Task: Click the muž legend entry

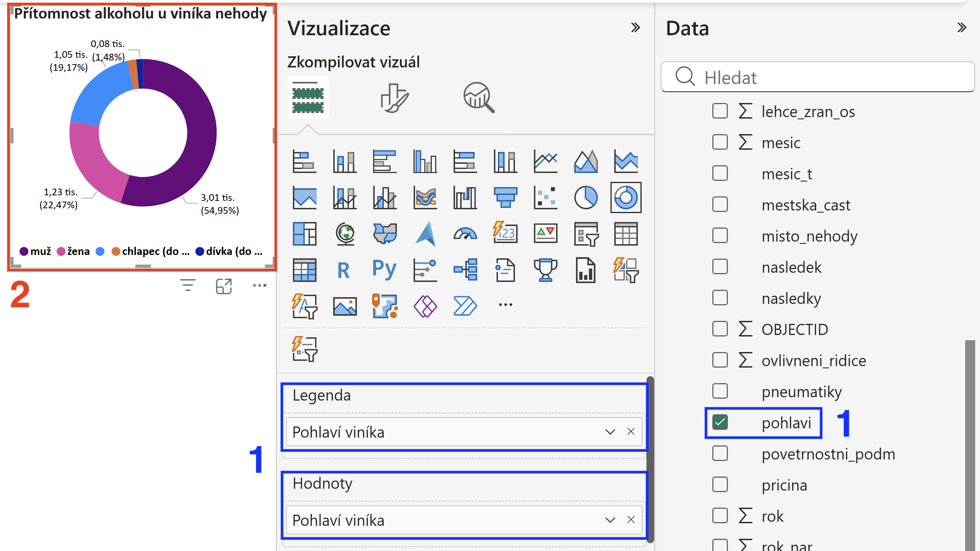Action: (36, 251)
